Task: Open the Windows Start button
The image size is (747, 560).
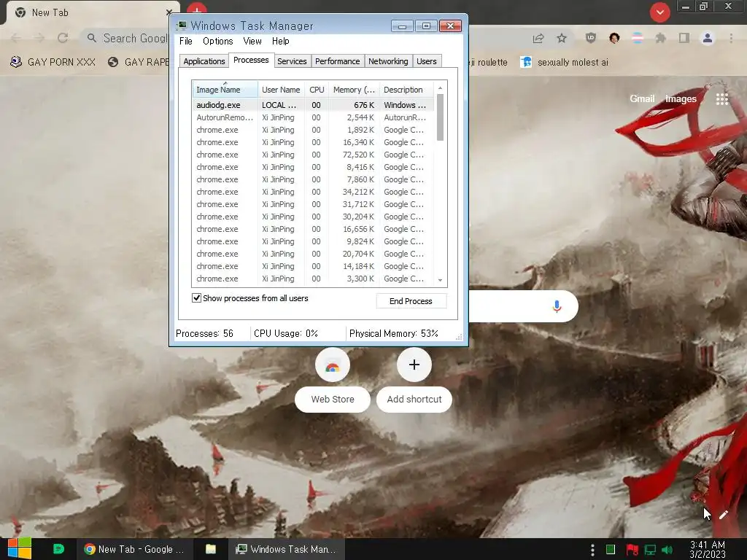Action: coord(20,549)
